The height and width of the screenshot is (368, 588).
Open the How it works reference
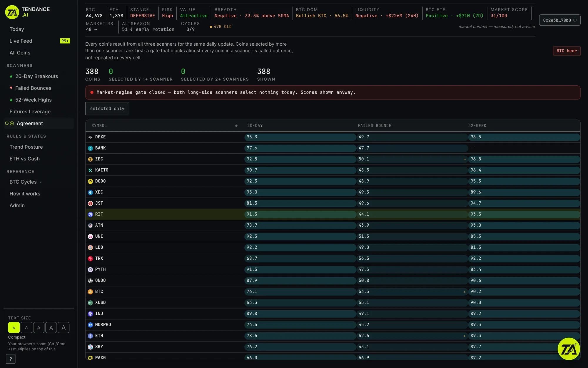pyautogui.click(x=25, y=194)
